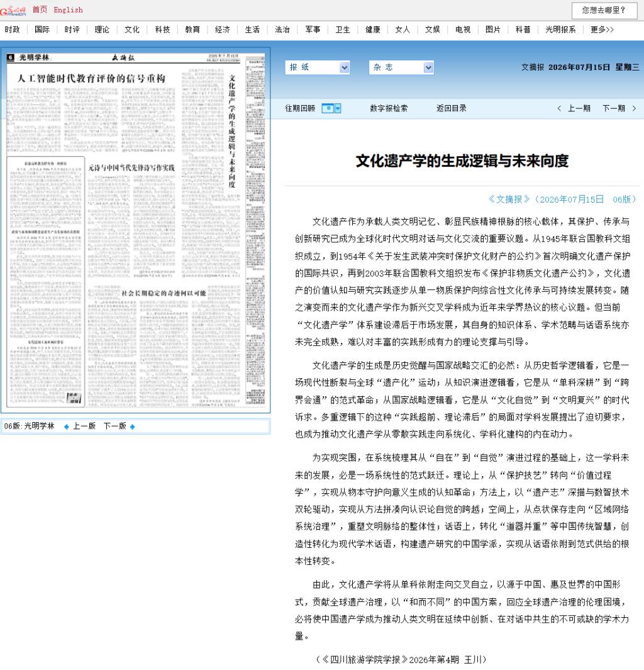Open 社会长期稳定的奇迹何以可能 article in page image
The image size is (644, 670).
point(164,293)
